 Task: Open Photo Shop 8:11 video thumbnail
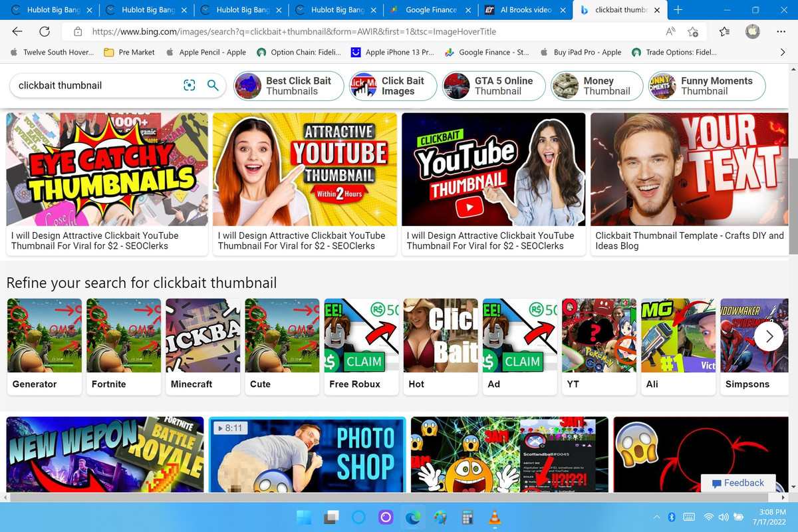click(x=307, y=454)
